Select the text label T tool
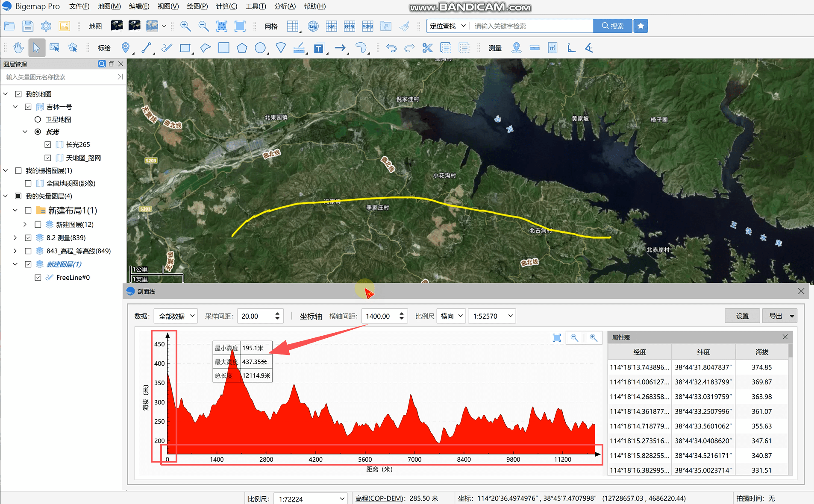The image size is (814, 504). tap(318, 48)
